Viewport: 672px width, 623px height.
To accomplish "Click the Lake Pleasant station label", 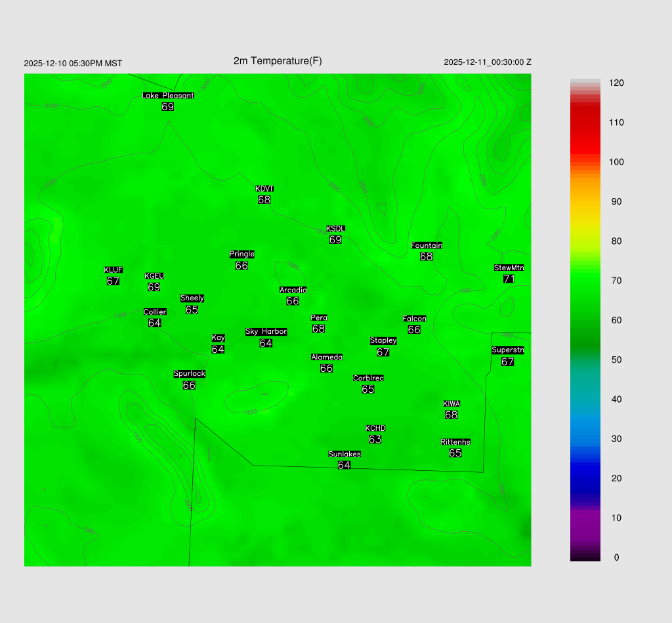I will pyautogui.click(x=168, y=96).
